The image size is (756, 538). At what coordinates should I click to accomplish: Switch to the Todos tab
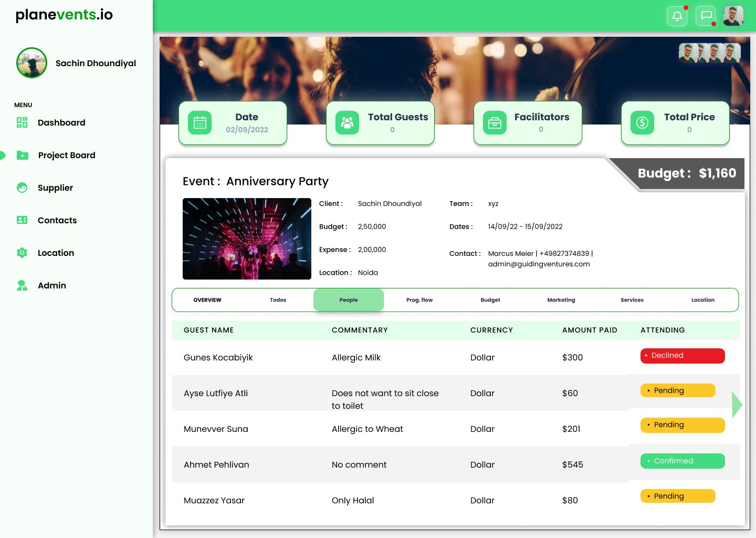[278, 300]
